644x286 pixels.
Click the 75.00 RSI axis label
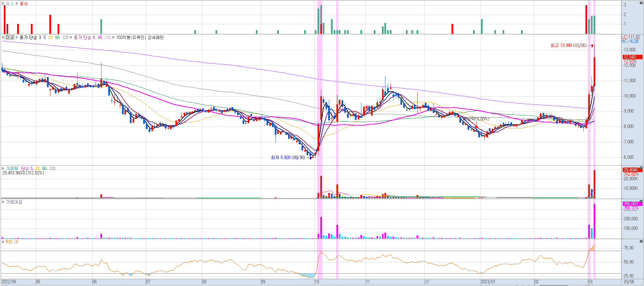pos(629,248)
